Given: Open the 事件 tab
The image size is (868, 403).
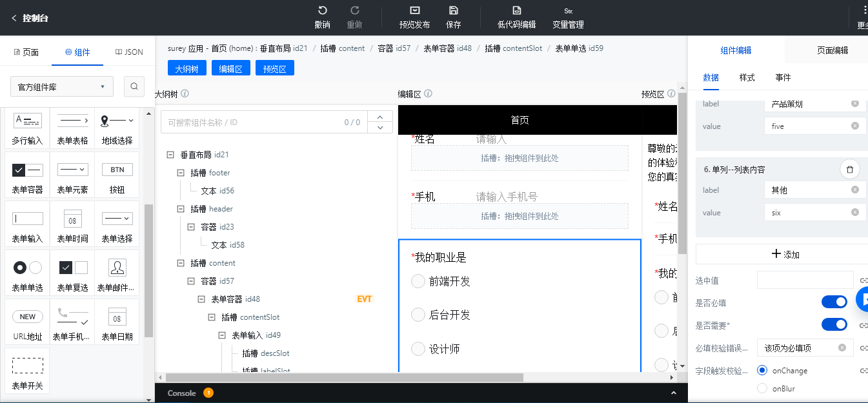Looking at the screenshot, I should (x=783, y=77).
